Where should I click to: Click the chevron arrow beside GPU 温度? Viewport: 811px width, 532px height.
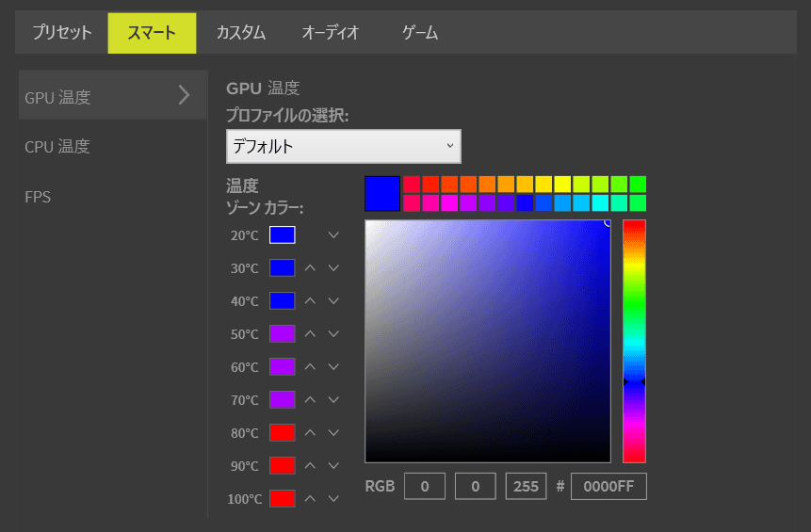click(x=184, y=95)
